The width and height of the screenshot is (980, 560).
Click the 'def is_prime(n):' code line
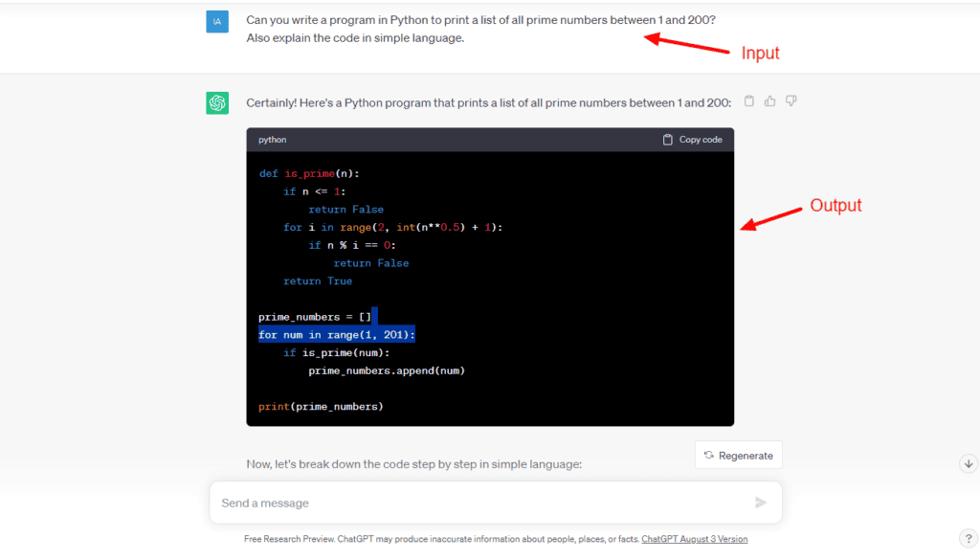pyautogui.click(x=309, y=173)
